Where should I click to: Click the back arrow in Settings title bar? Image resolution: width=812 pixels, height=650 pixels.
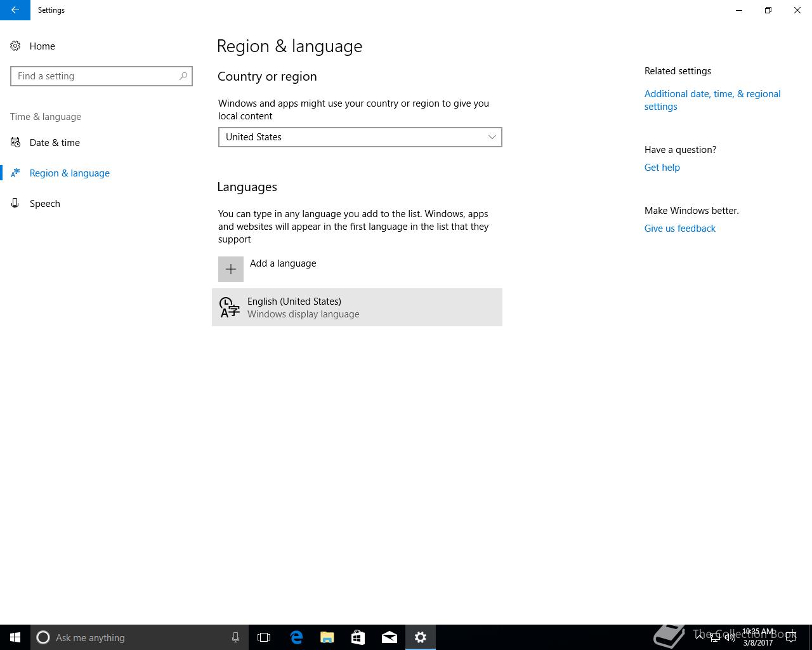pos(15,10)
